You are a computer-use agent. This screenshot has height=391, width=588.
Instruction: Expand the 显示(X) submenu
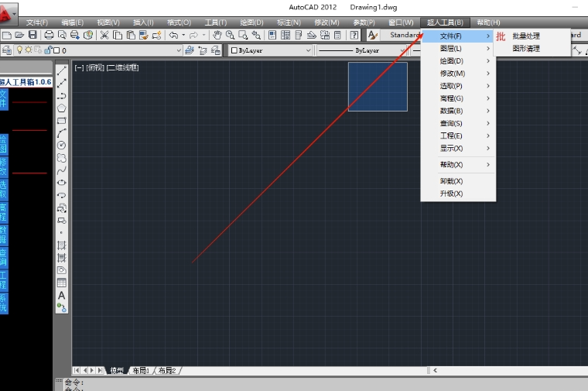click(458, 148)
